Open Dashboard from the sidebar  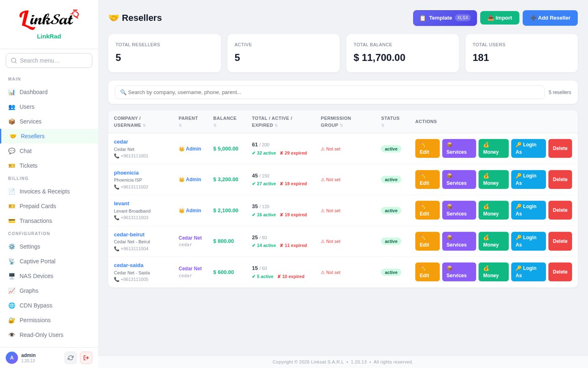coord(49,92)
